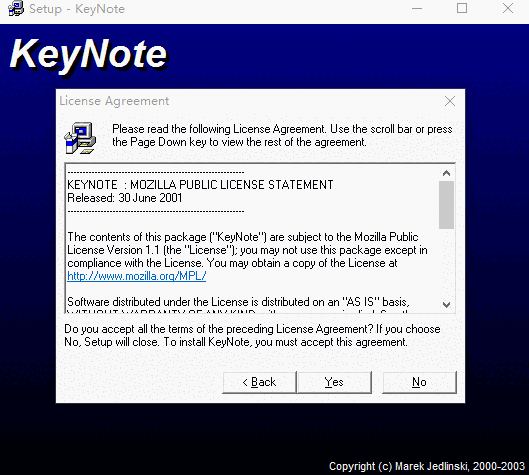The height and width of the screenshot is (475, 529).
Task: Click No to decline the agreement
Action: coord(419,382)
